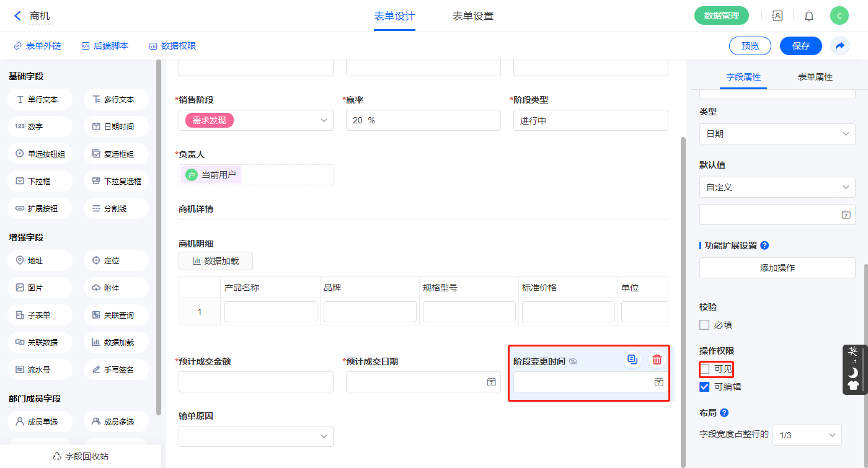
Task: Tick the 必填 validation checkbox
Action: point(705,325)
